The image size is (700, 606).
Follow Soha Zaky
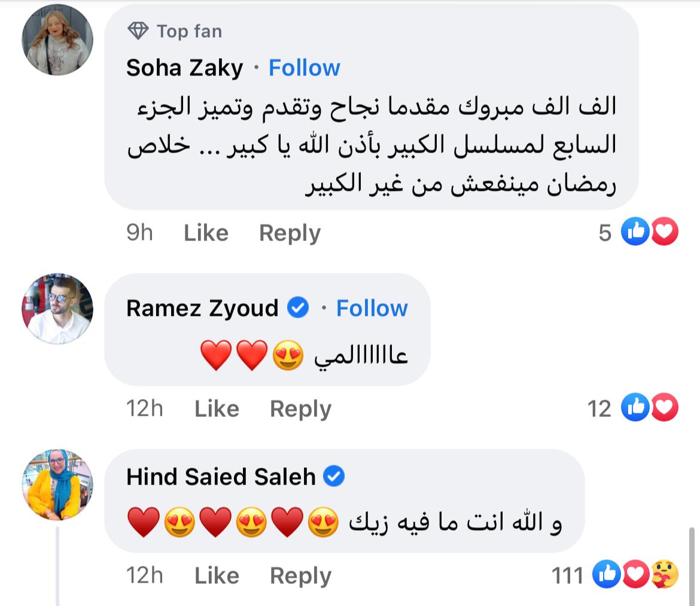(x=304, y=68)
